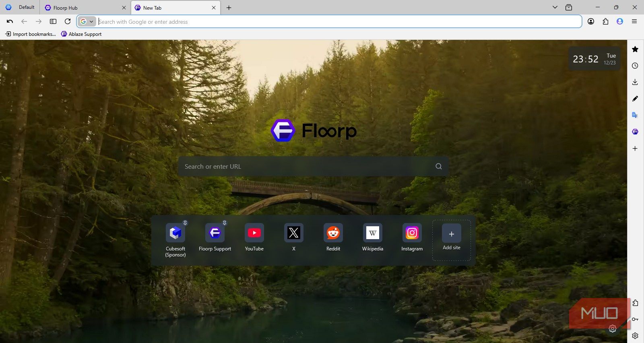Go forward one page
Image resolution: width=644 pixels, height=343 pixels.
(39, 22)
